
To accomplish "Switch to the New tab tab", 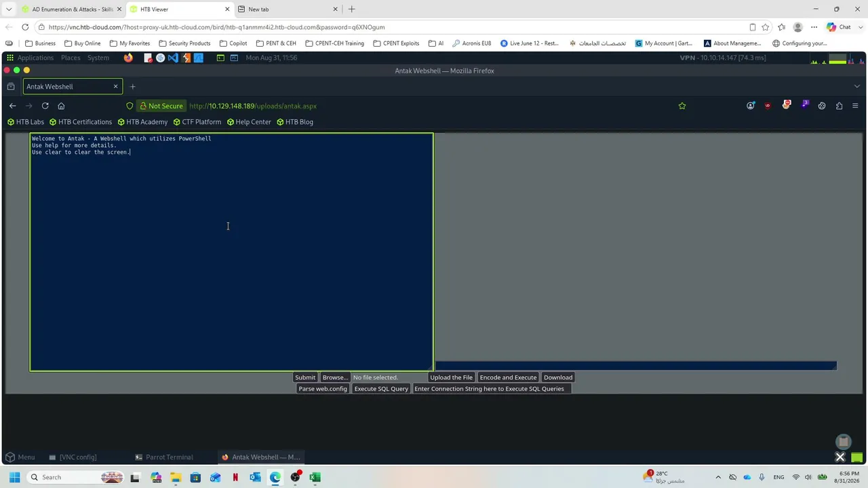I will coord(288,9).
